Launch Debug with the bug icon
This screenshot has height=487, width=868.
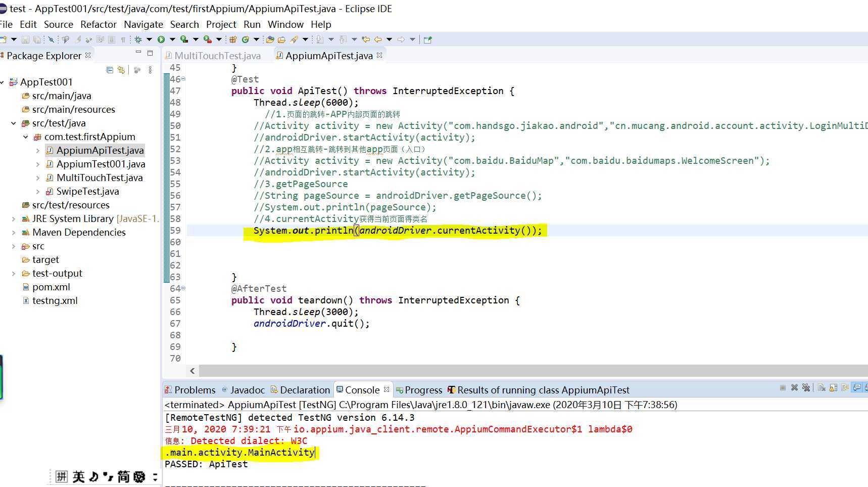tap(138, 39)
